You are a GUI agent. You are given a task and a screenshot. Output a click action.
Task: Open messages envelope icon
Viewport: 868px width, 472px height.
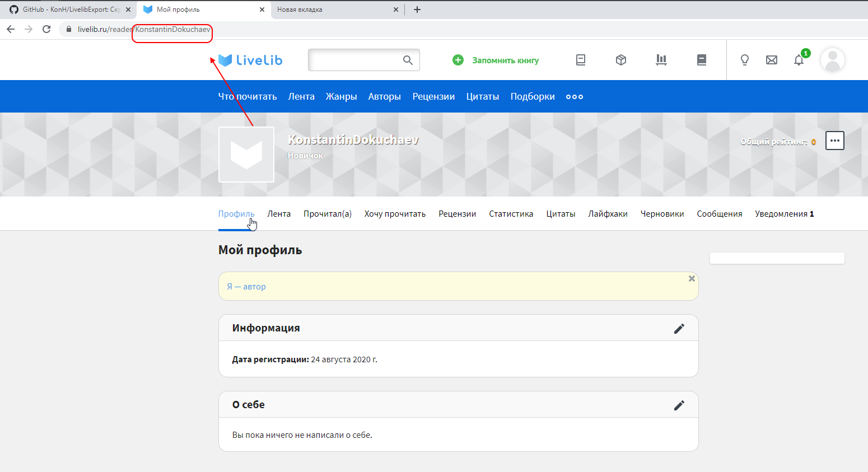click(x=772, y=60)
